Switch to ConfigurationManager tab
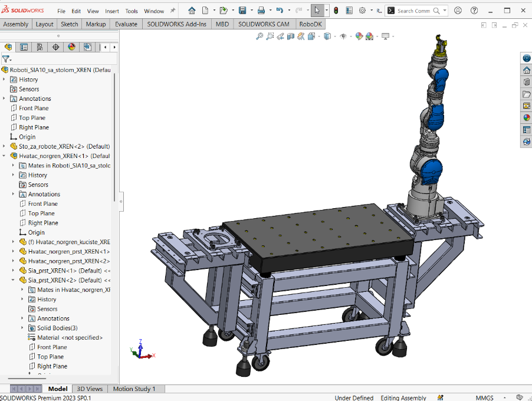Viewport: 532px width, 401px height. click(x=40, y=47)
